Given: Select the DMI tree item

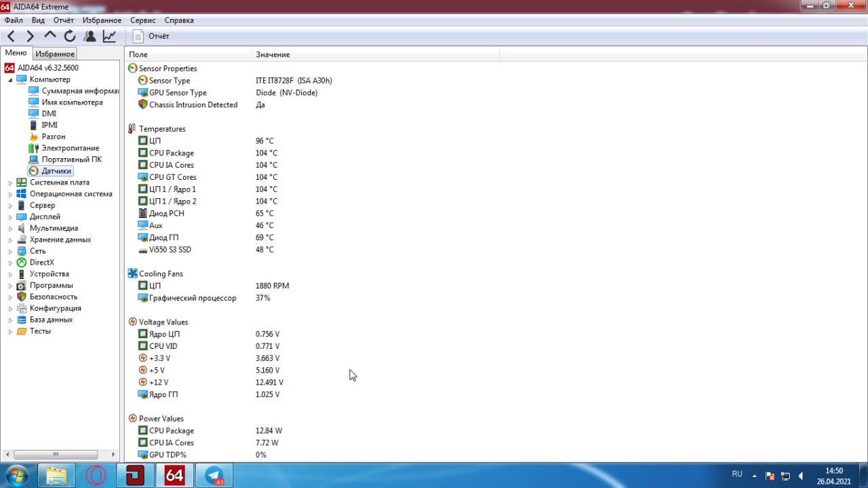Looking at the screenshot, I should (49, 114).
